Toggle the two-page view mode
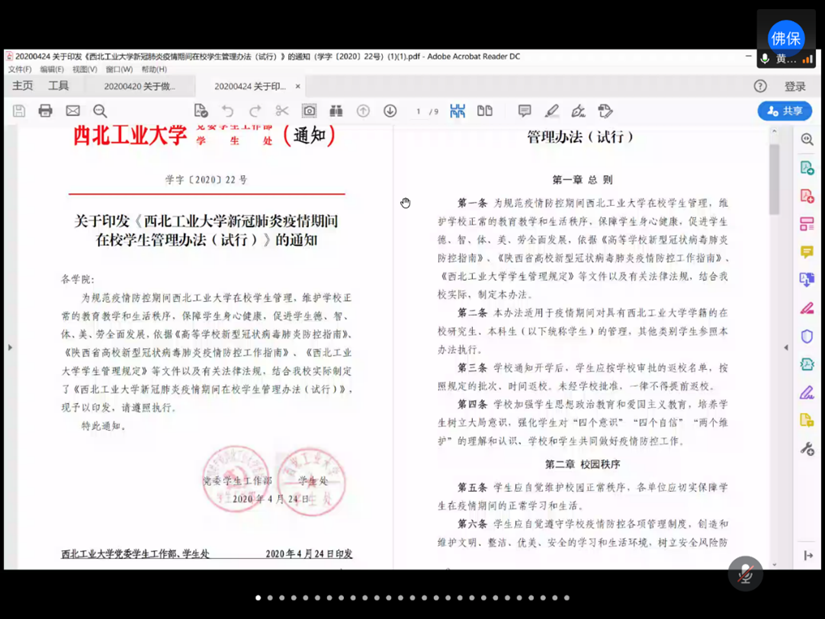This screenshot has height=619, width=825. [x=485, y=111]
